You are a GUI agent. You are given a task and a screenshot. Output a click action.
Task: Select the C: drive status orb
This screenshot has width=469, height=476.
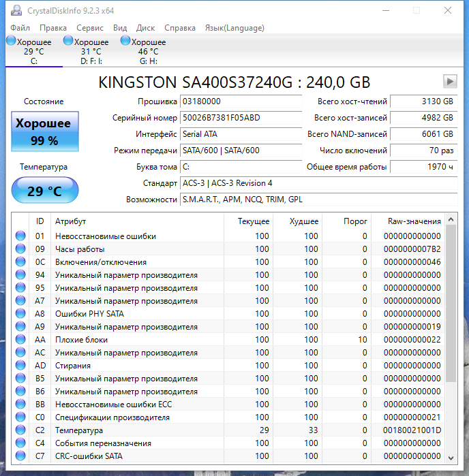pos(11,42)
